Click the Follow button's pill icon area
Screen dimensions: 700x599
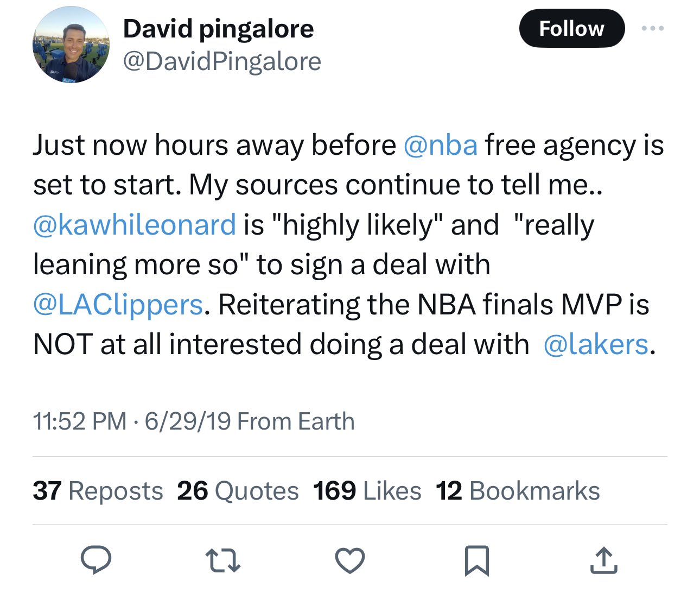pos(572,28)
